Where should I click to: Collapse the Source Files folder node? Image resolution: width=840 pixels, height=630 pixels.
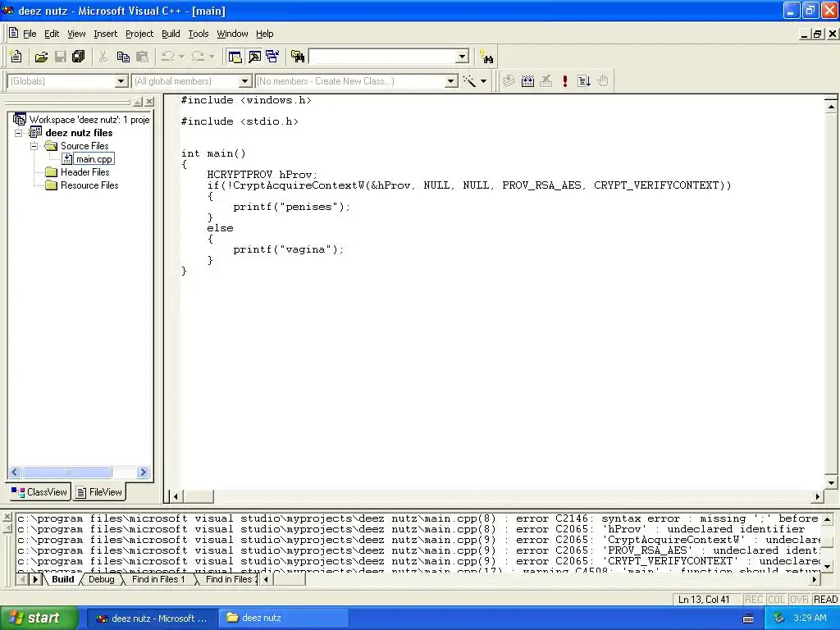pos(34,146)
